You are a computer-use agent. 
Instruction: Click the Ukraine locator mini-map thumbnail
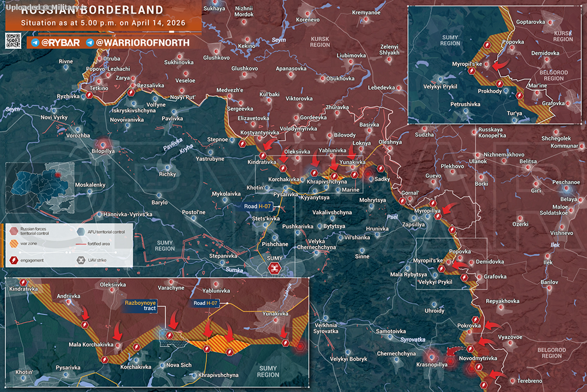coord(40,188)
